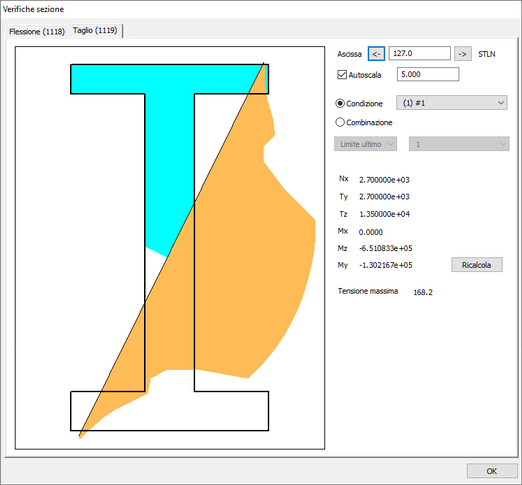Screen dimensions: 522x485
Task: Click the previous abscissa arrow button
Action: click(376, 54)
